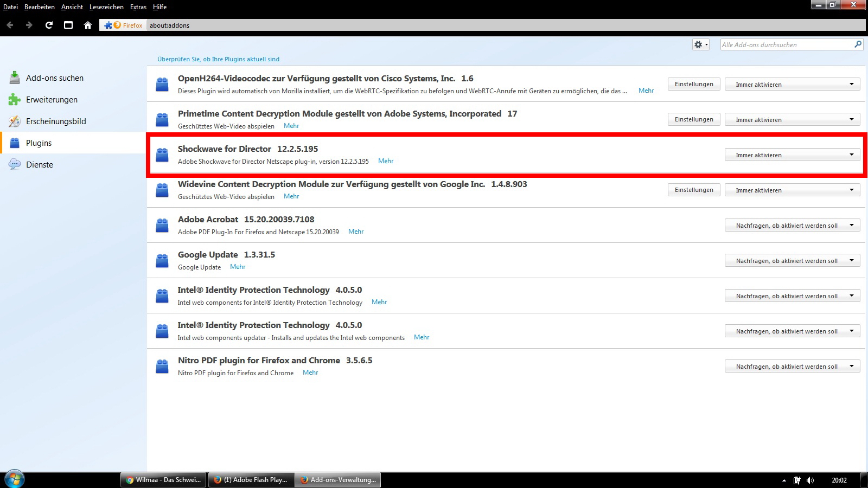Click the Nitro PDF plugin icon
This screenshot has width=868, height=488.
[162, 366]
